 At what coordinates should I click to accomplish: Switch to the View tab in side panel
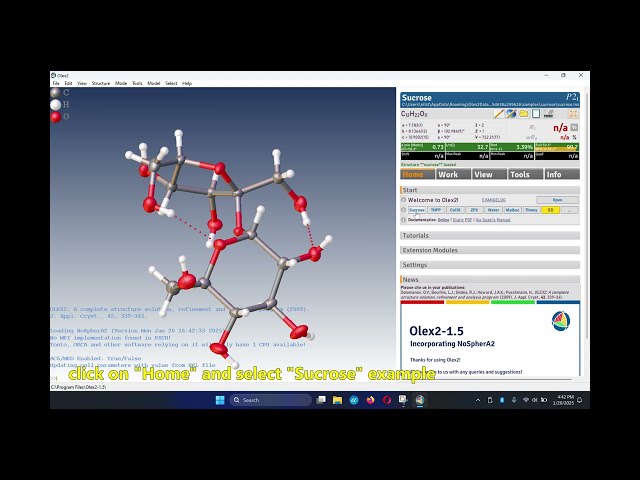click(489, 174)
